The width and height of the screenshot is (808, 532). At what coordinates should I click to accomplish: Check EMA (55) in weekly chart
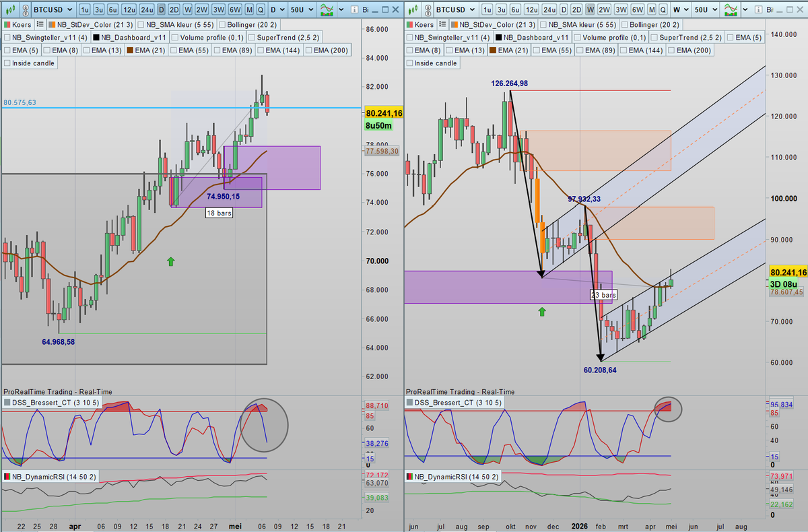537,51
